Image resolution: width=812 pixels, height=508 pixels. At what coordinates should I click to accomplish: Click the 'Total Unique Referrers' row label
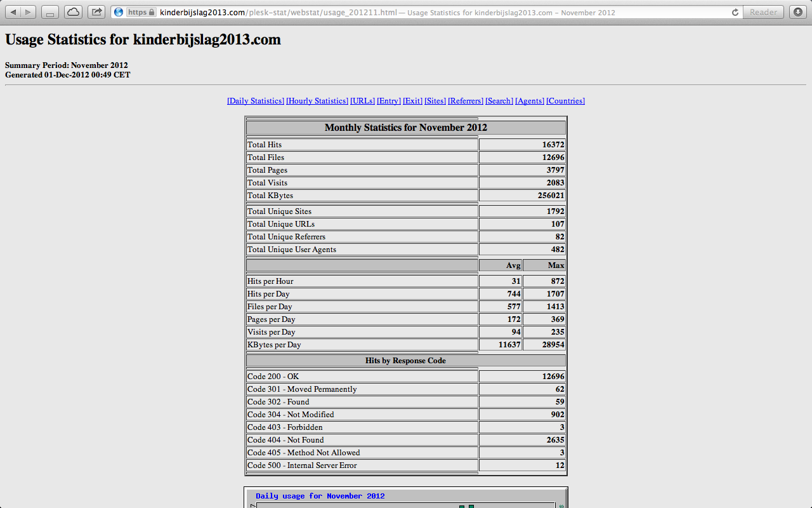click(x=286, y=237)
